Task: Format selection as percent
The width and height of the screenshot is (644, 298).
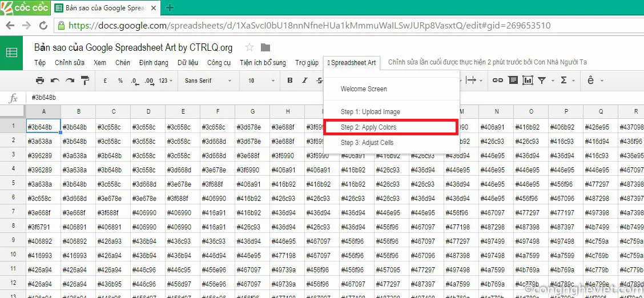Action: (x=120, y=81)
